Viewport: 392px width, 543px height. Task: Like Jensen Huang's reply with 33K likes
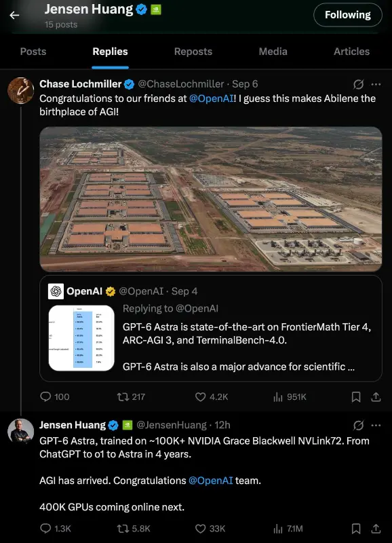coord(210,529)
